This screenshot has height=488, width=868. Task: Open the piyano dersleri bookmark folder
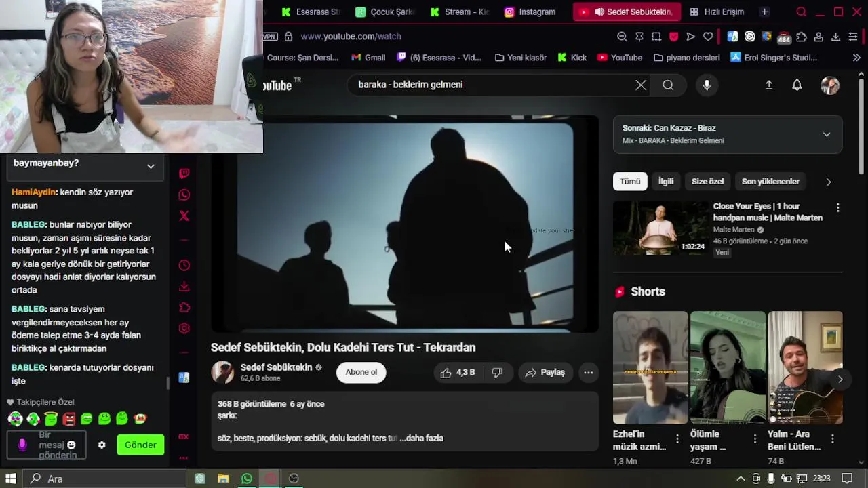(686, 58)
